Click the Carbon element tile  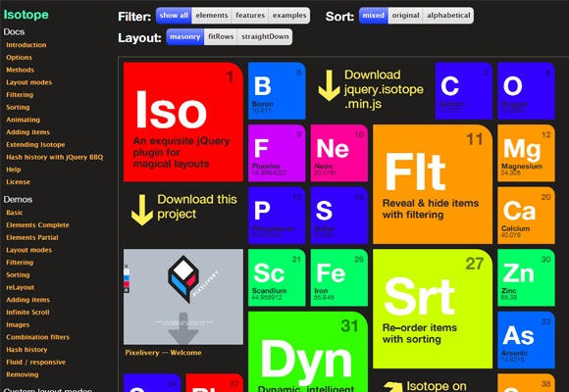click(x=464, y=91)
